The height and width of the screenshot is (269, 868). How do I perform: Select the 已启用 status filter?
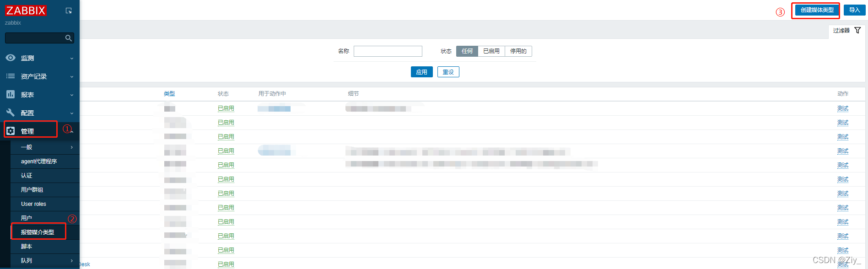click(491, 51)
